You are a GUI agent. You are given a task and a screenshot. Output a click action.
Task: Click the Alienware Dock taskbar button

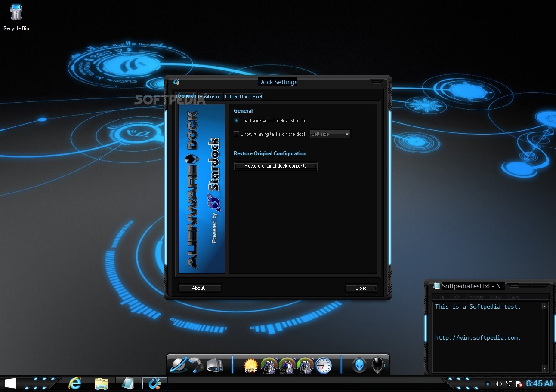point(155,383)
